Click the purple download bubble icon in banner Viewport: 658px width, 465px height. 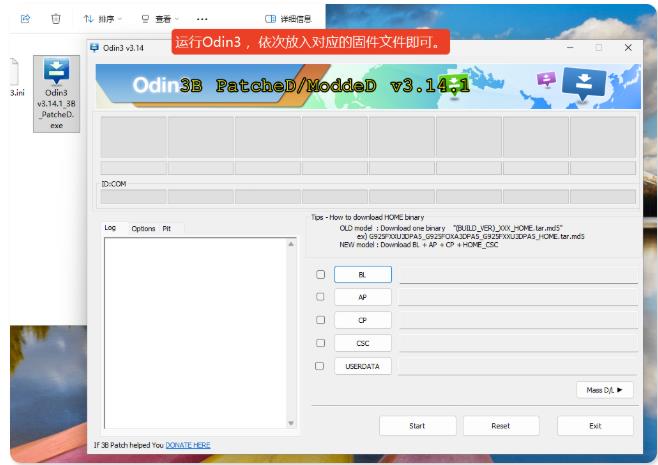point(546,79)
